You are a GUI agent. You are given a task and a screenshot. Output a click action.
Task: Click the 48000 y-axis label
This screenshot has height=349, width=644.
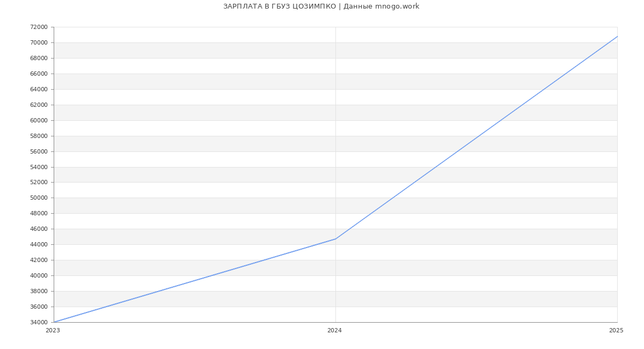click(39, 214)
